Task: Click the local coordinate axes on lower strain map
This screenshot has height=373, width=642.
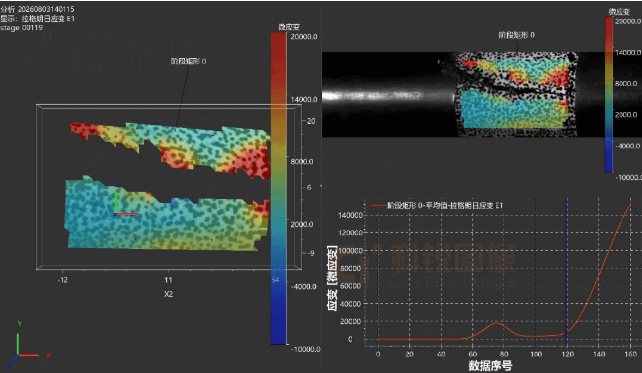Action: 125,204
